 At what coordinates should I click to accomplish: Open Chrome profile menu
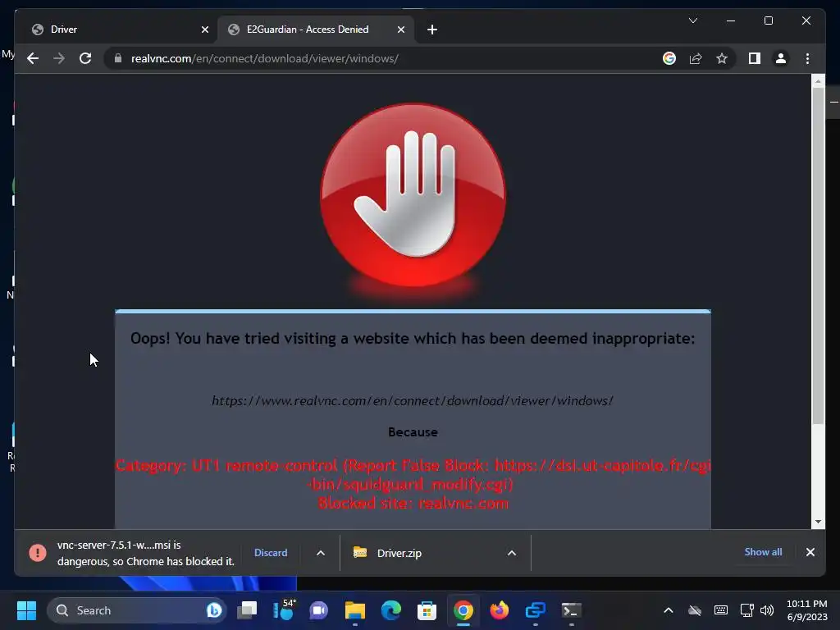(x=781, y=58)
